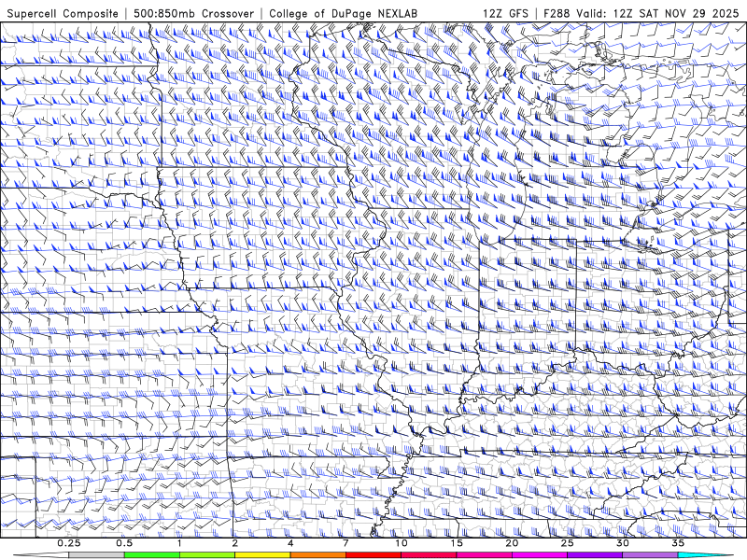Select the purple swatch between 25 and 30
This screenshot has width=747, height=560.
tap(595, 555)
